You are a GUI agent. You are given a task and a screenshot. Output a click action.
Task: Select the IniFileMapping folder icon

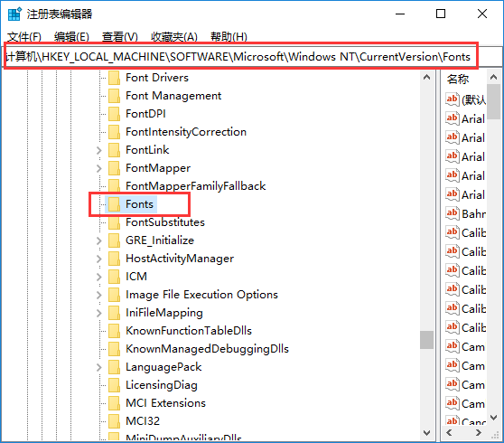(114, 313)
